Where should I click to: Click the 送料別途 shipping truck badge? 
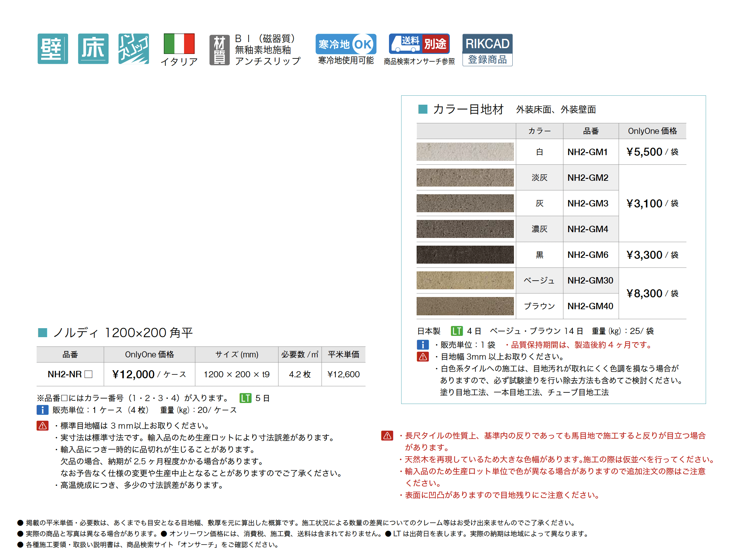[419, 44]
